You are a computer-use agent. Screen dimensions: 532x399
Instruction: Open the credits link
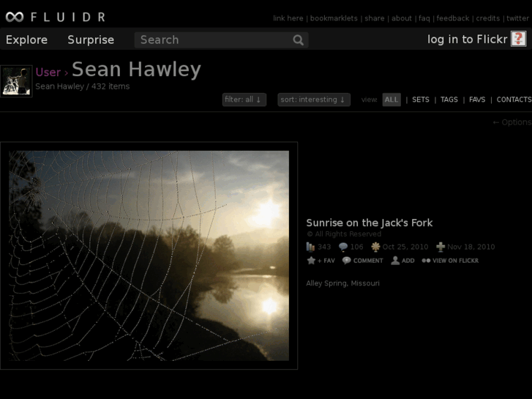pos(487,18)
